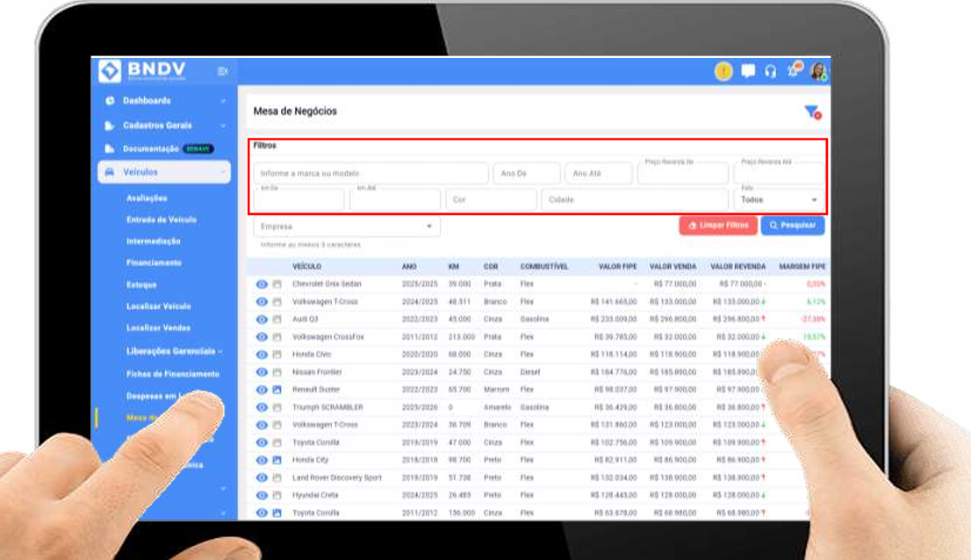Click the Pesquisar button
The width and height of the screenshot is (971, 560).
coord(793,226)
